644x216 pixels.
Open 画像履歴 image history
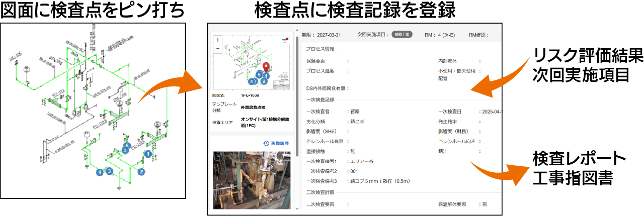[277, 143]
